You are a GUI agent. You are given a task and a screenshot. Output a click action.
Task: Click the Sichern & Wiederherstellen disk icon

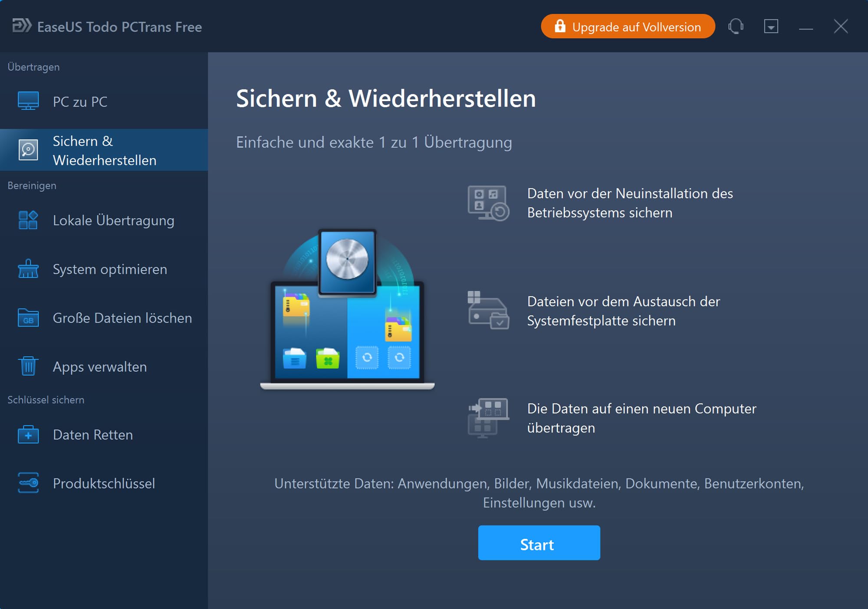(28, 150)
